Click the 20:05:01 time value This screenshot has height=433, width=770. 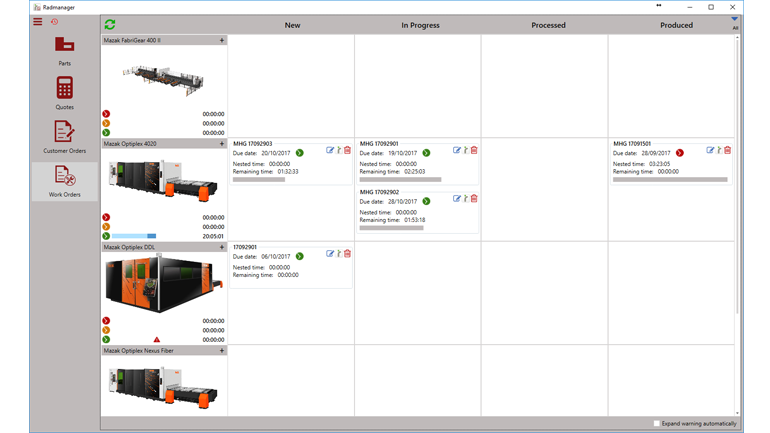click(x=213, y=236)
